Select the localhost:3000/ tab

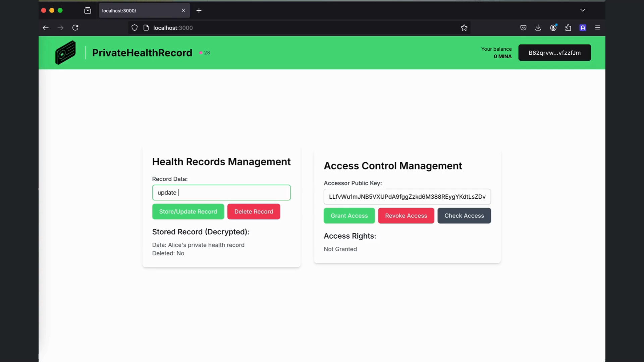coord(144,10)
